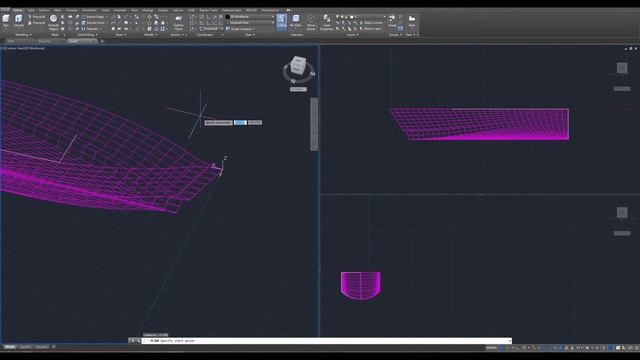Screen dimensions: 640x360
Task: Click the ViewCube in left viewport
Action: click(298, 65)
